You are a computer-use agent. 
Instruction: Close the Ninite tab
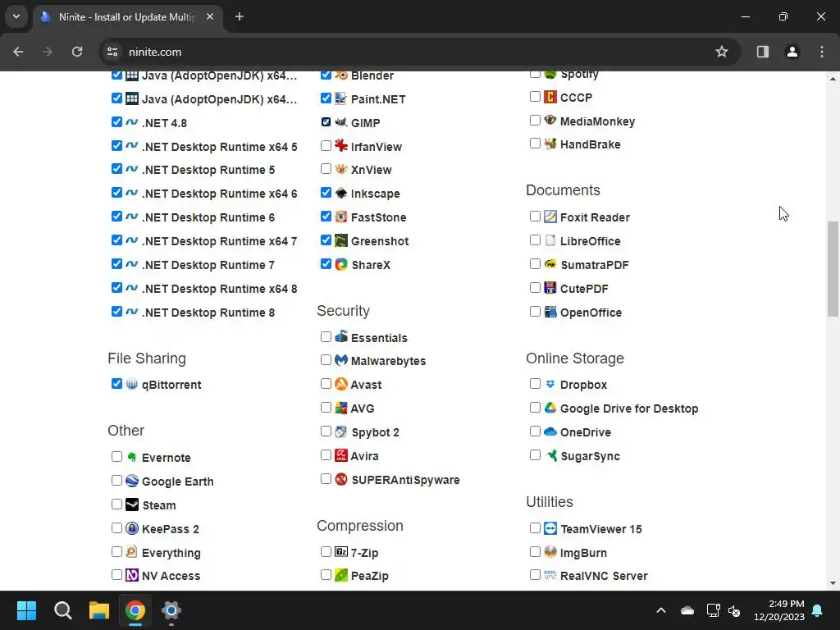[x=210, y=16]
